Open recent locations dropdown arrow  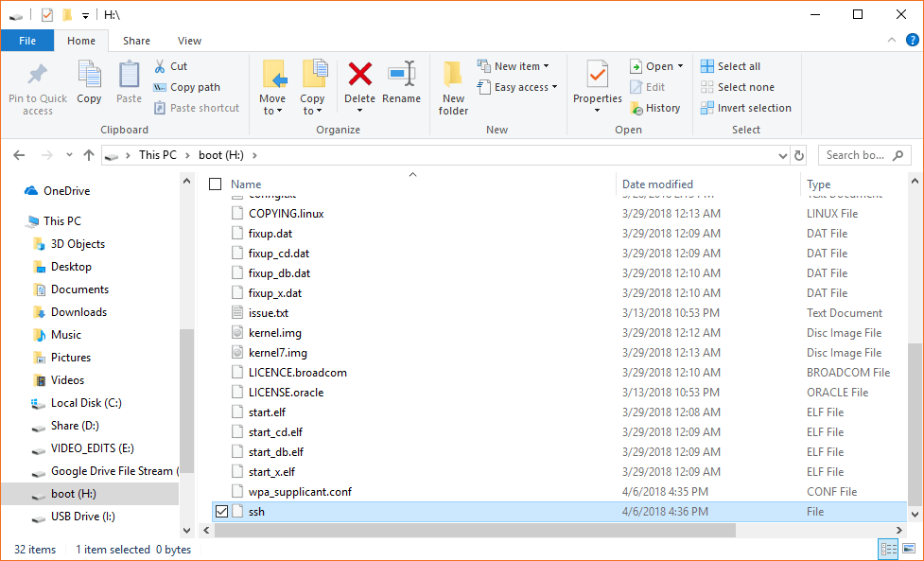coord(70,155)
